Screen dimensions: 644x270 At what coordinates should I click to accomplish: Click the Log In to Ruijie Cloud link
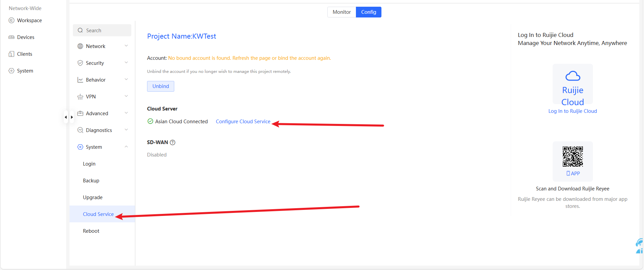click(572, 111)
